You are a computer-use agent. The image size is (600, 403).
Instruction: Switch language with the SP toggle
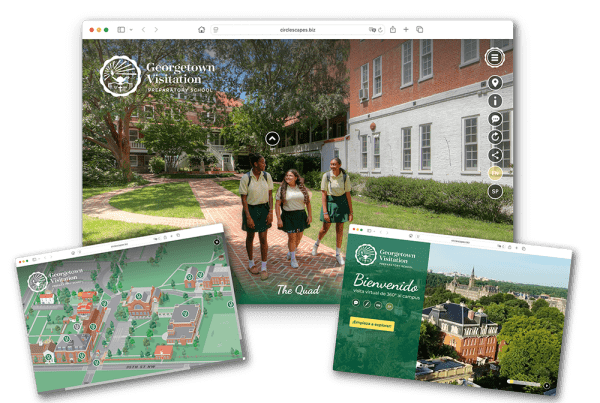point(495,190)
